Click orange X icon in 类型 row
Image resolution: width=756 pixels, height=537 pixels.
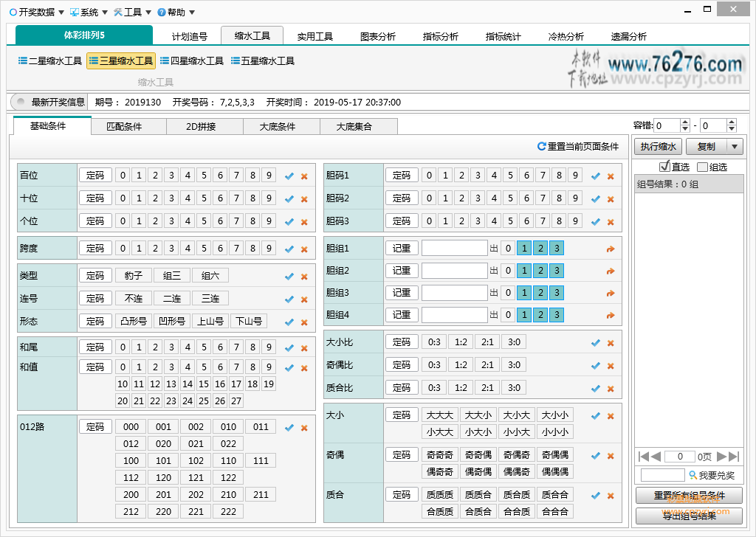click(304, 277)
